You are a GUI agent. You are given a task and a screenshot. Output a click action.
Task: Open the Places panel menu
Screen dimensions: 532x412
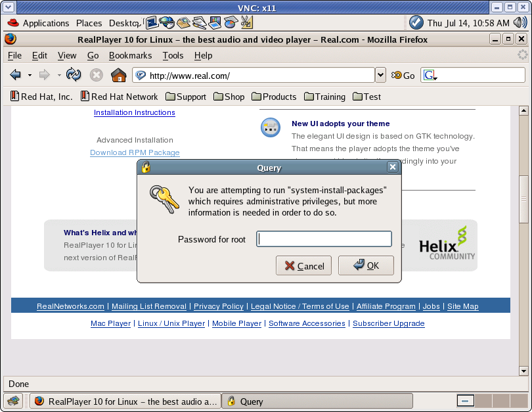point(89,23)
